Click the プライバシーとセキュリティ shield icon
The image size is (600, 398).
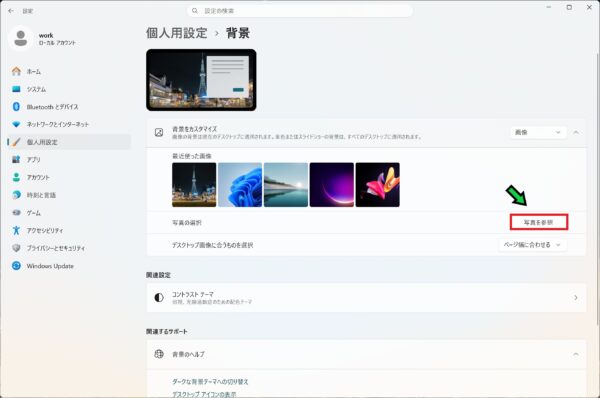[x=16, y=248]
